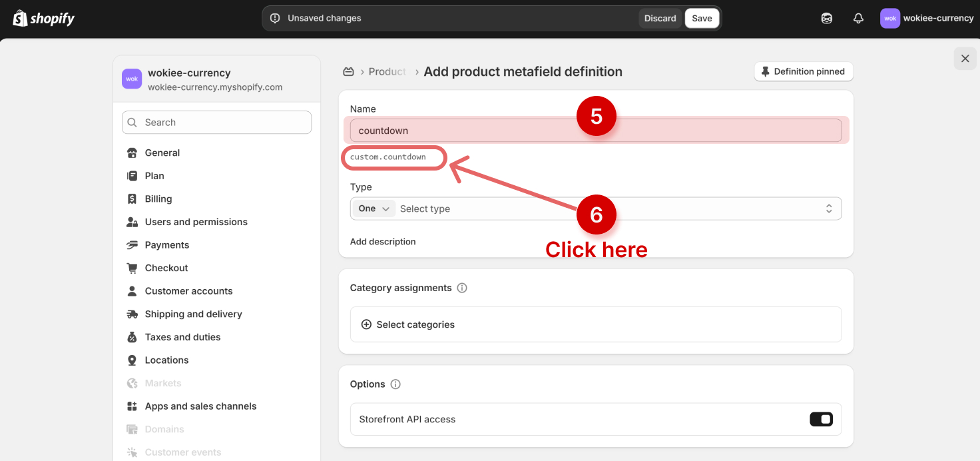Open the Sidekick assistant icon
The image size is (980, 461).
(x=826, y=19)
